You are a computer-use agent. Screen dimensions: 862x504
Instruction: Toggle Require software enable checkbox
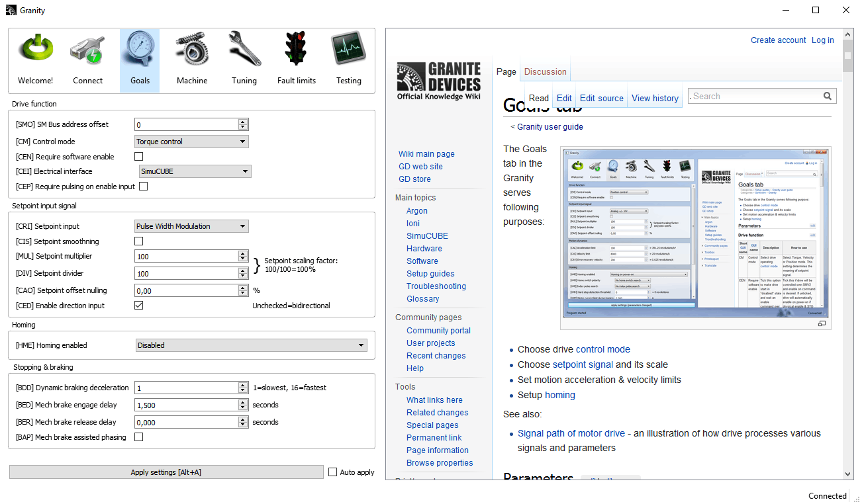pyautogui.click(x=139, y=157)
